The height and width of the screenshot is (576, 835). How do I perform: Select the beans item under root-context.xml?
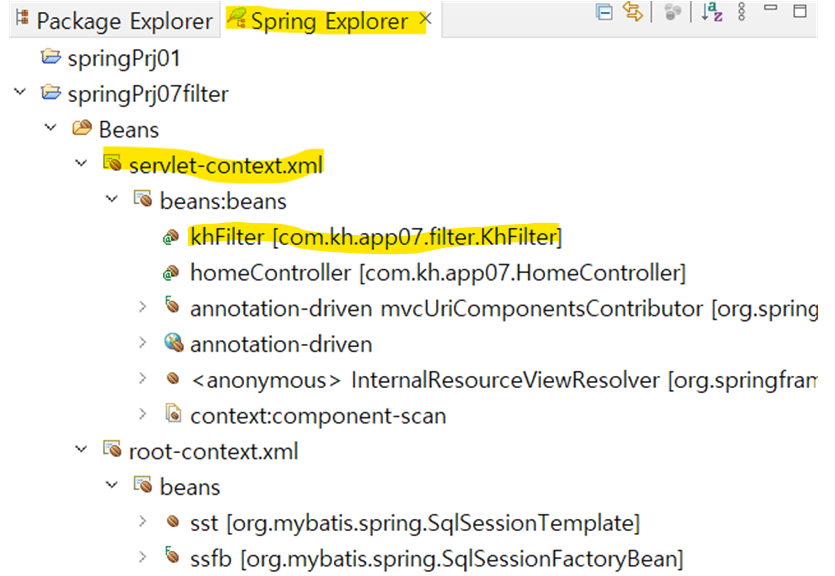190,487
